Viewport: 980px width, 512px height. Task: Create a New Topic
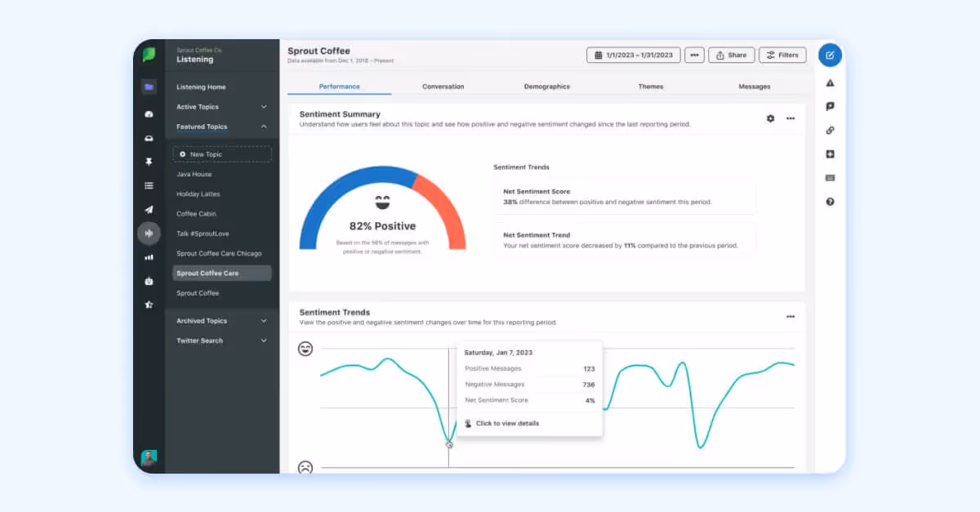pyautogui.click(x=203, y=154)
